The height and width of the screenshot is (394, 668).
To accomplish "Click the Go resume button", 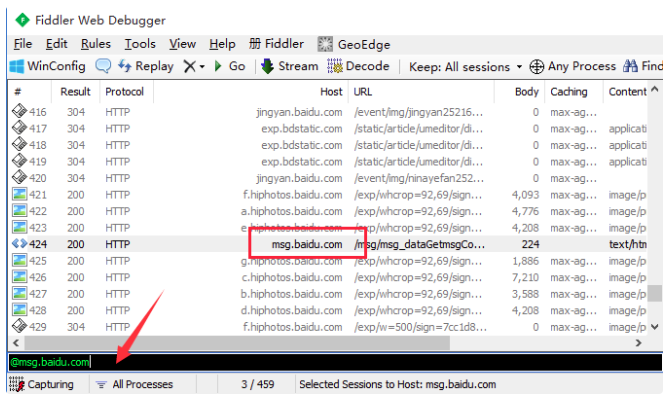I will click(230, 66).
